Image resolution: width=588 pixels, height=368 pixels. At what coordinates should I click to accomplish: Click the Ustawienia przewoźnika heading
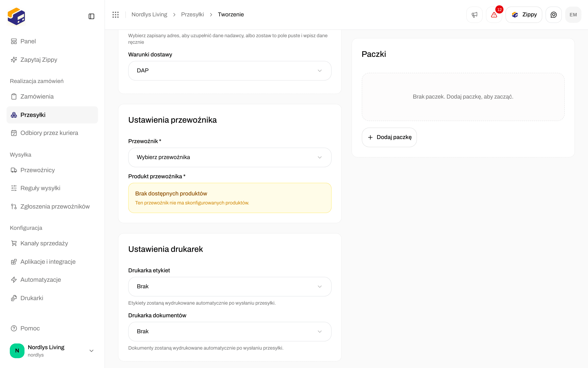point(173,120)
